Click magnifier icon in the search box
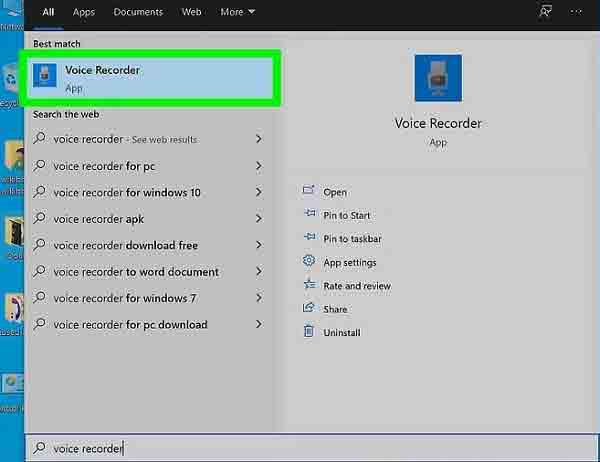This screenshot has height=462, width=600. pos(39,447)
